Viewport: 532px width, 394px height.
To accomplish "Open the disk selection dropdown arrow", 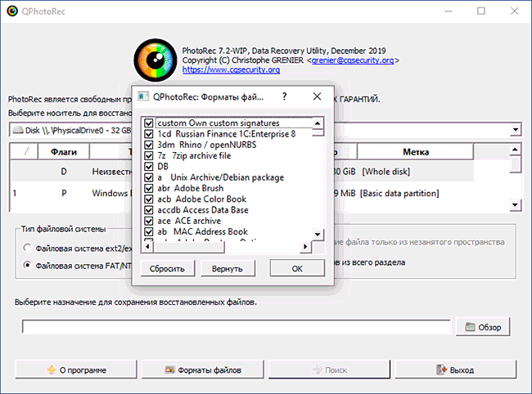I will tap(516, 130).
